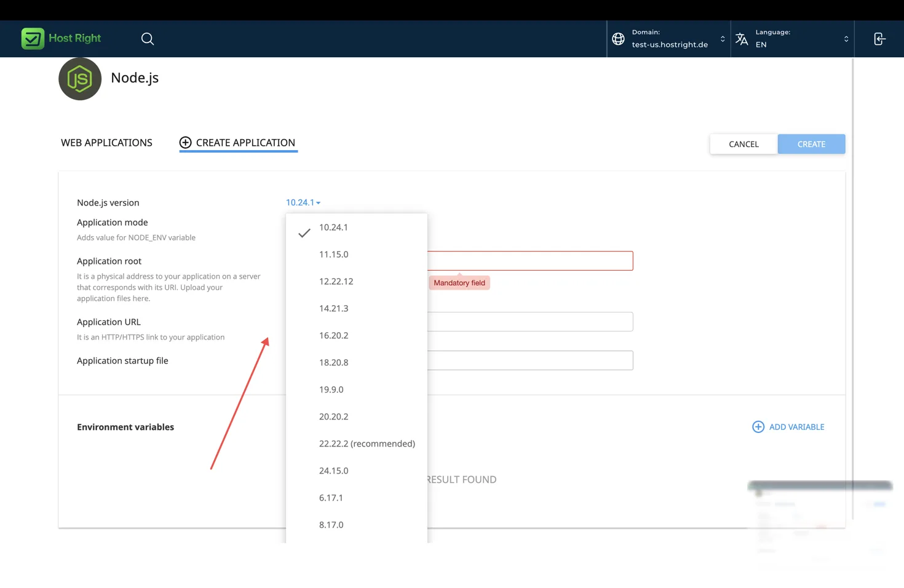Click the Environment variables heading

(125, 427)
